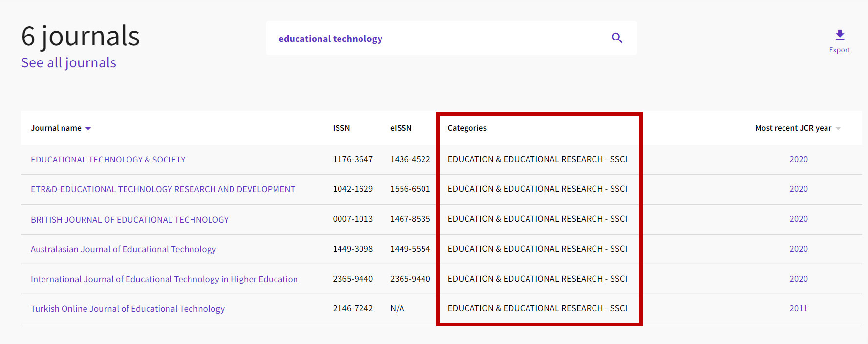Select ISSN 1042-1629 cell

tap(353, 189)
